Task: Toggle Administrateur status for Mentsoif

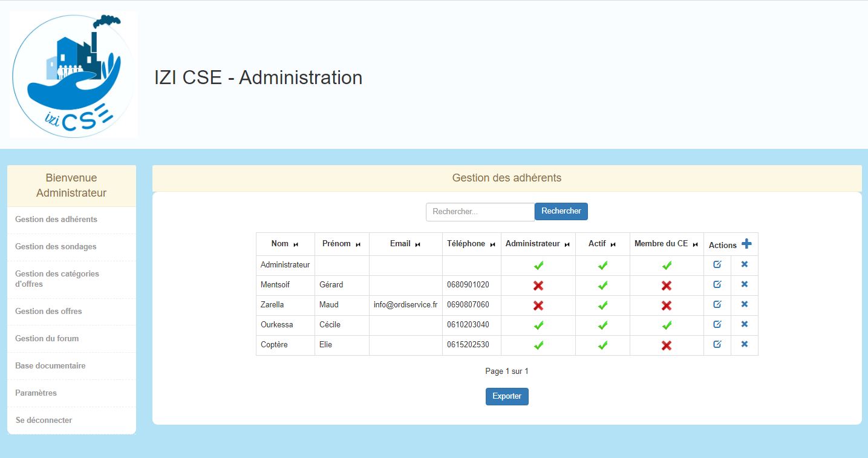Action: coord(538,286)
